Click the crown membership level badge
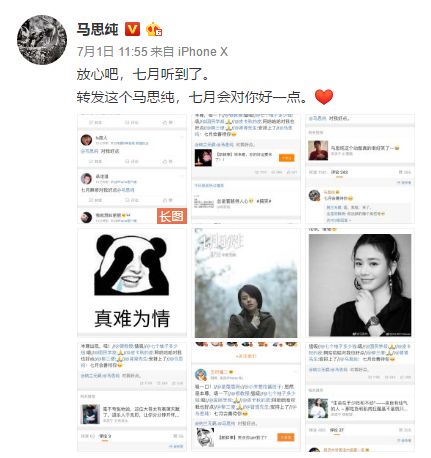431x458 pixels. [154, 29]
